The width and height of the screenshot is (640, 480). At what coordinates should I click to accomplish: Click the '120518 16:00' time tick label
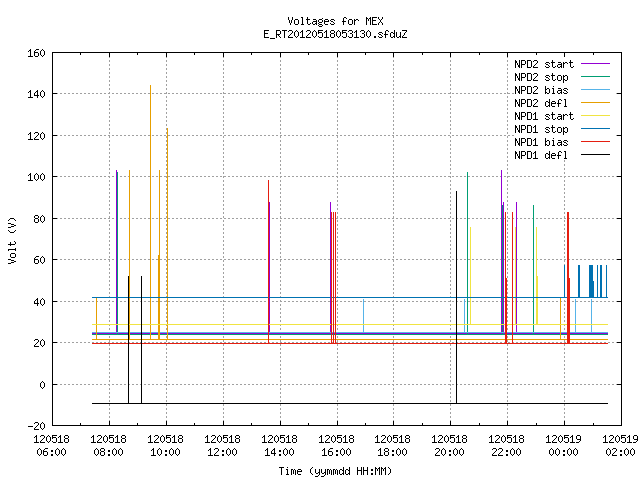coord(336,445)
